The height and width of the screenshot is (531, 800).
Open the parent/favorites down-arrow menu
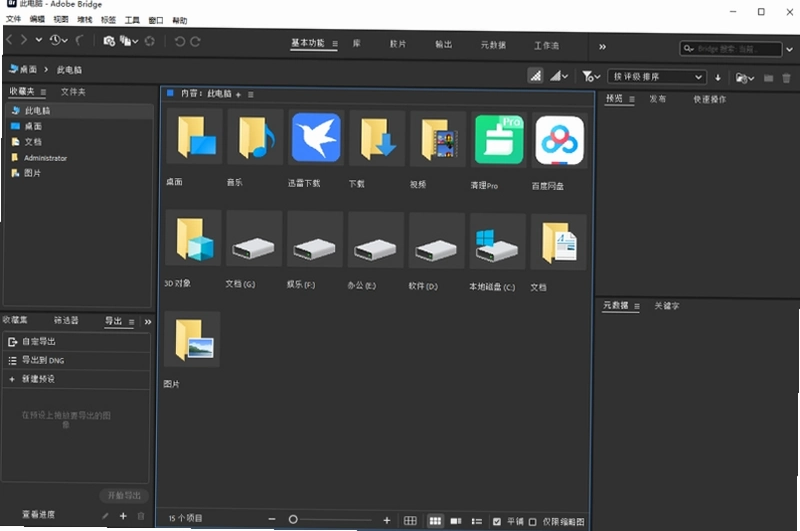[x=38, y=40]
